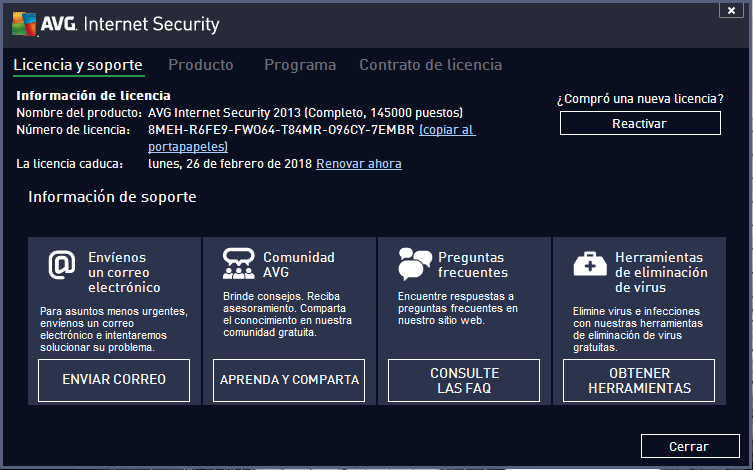Close the AVG window with X

(731, 10)
